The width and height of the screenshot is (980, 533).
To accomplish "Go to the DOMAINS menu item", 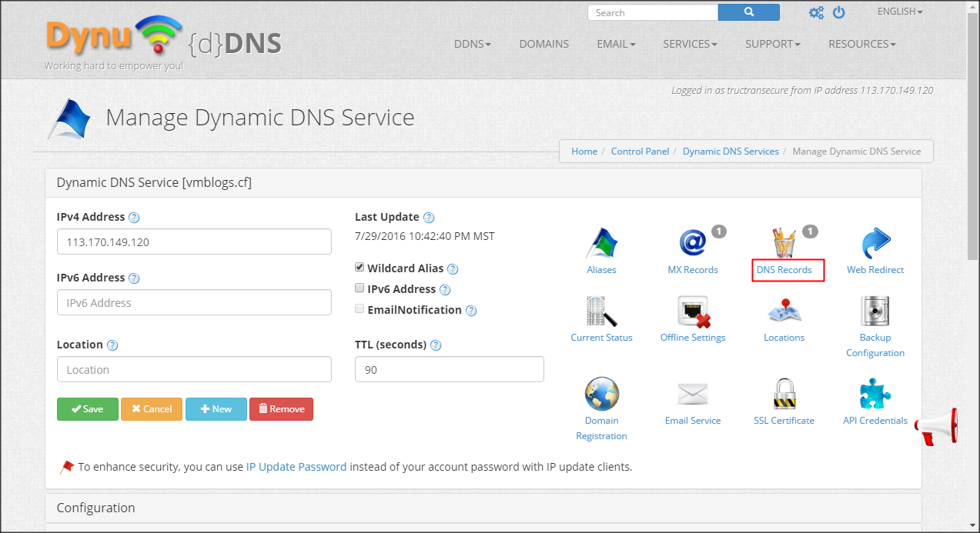I will [544, 44].
